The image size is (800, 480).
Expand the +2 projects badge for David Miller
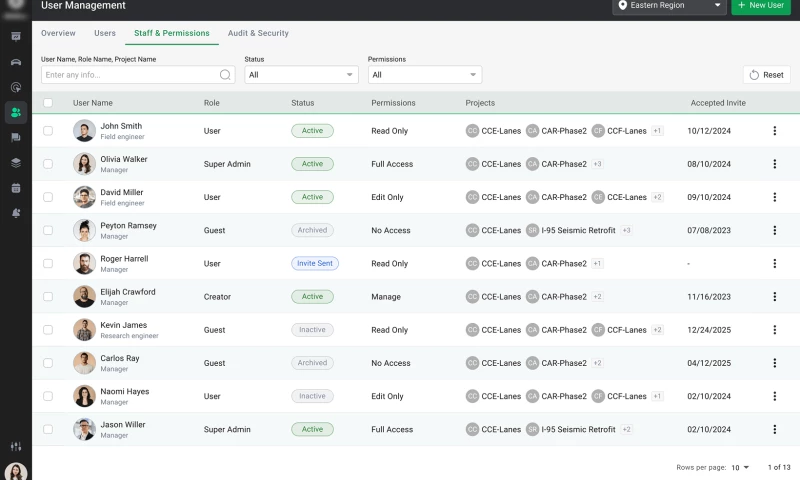[657, 197]
